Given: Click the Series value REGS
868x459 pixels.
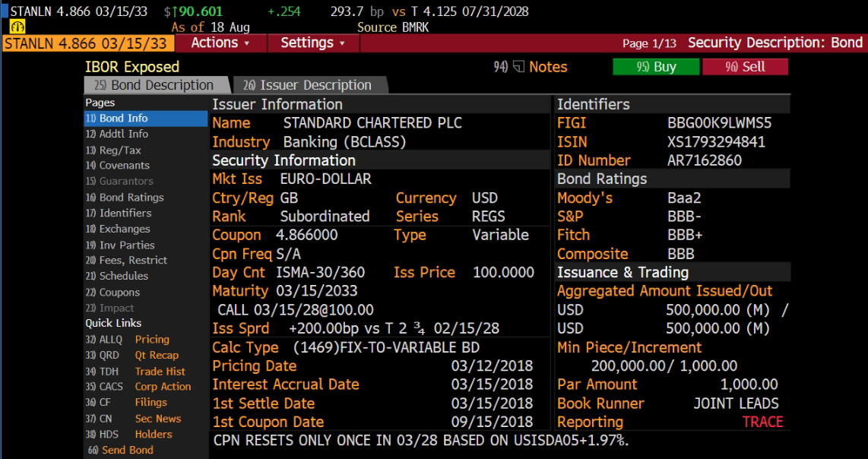Looking at the screenshot, I should [488, 217].
